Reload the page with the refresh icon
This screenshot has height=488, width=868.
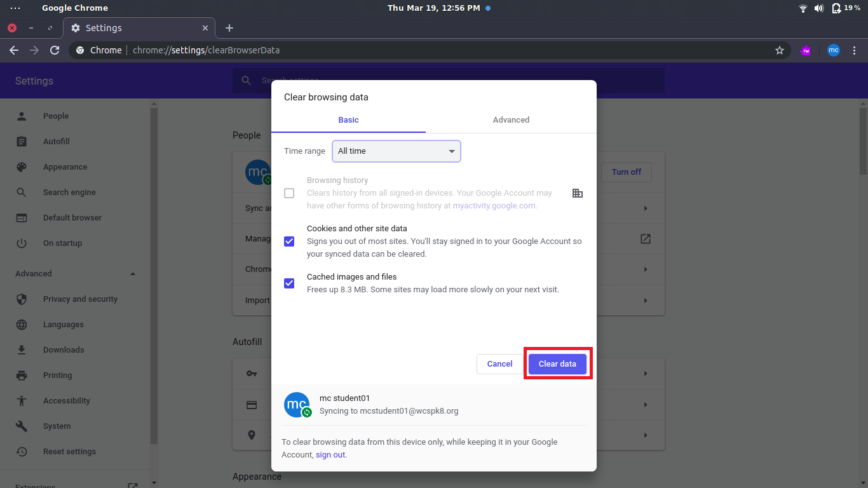point(55,50)
